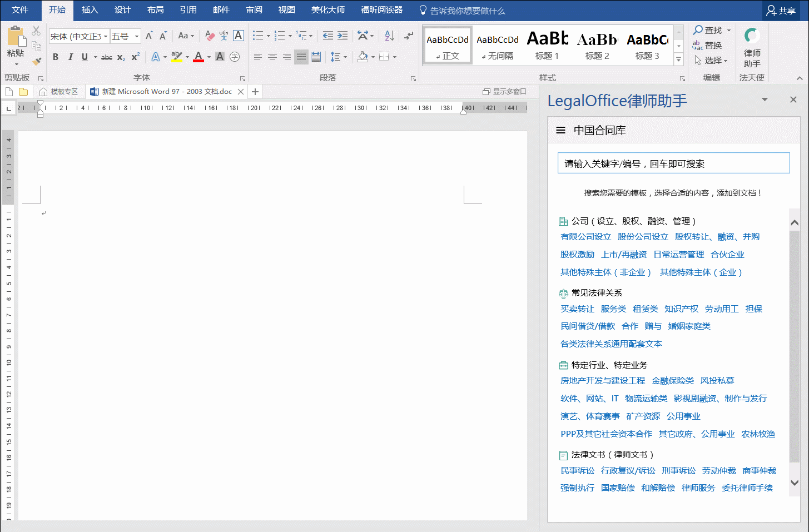Apply strikethrough with the abc icon
The width and height of the screenshot is (809, 532).
[107, 57]
